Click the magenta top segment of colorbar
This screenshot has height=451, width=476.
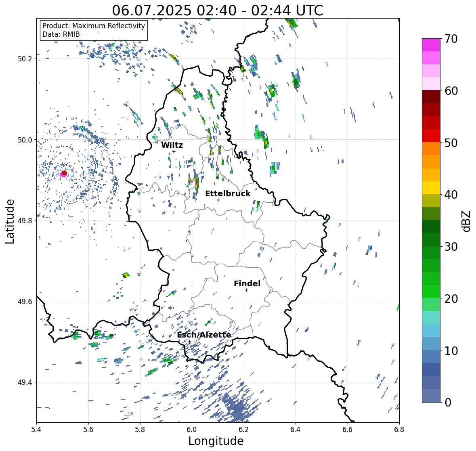pos(431,45)
